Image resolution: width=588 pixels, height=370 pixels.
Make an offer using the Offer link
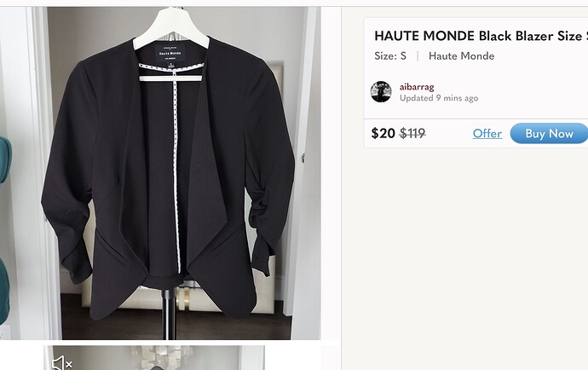pos(487,133)
